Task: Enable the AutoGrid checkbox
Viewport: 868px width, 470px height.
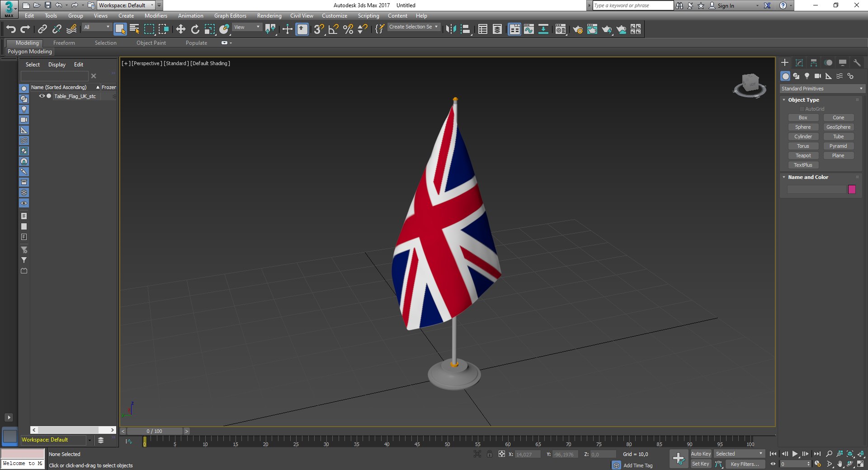Action: 802,109
